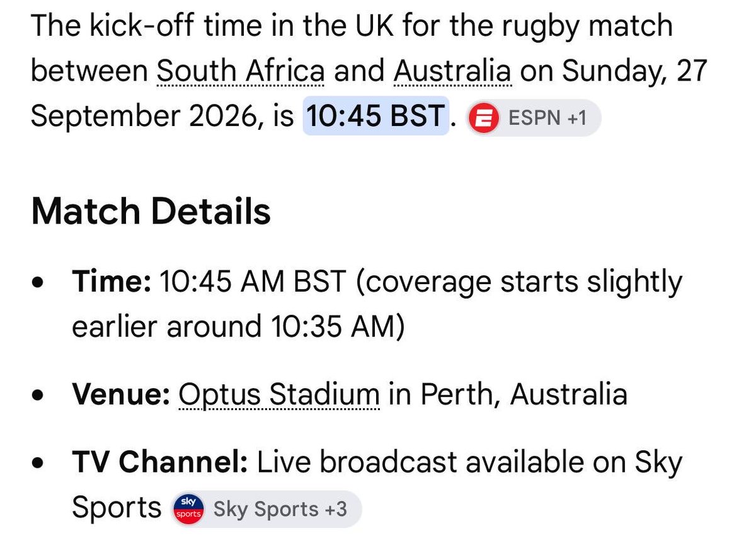Open the ESPN +1 source chip
Image resolution: width=756 pixels, height=560 pixels.
(x=533, y=118)
